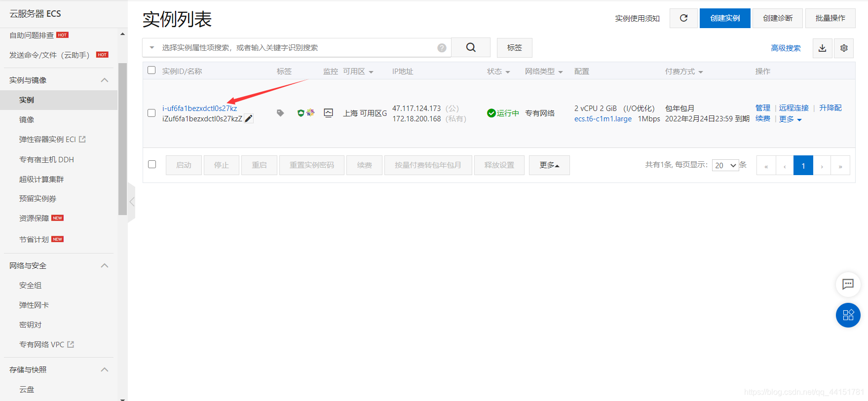Check the i-uf6fa1bezxdctl0s27kz instance row
Image resolution: width=868 pixels, height=401 pixels.
[x=151, y=113]
